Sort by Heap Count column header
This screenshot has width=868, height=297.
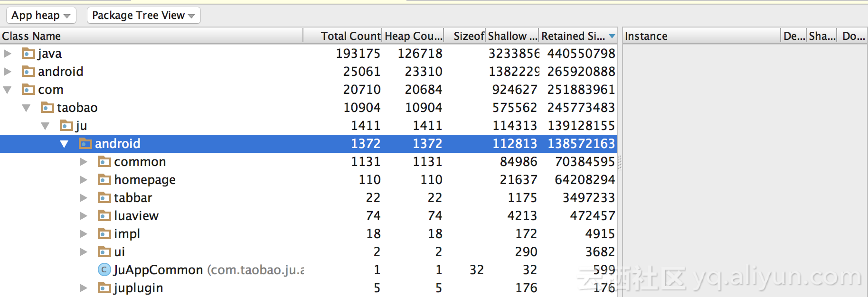414,36
